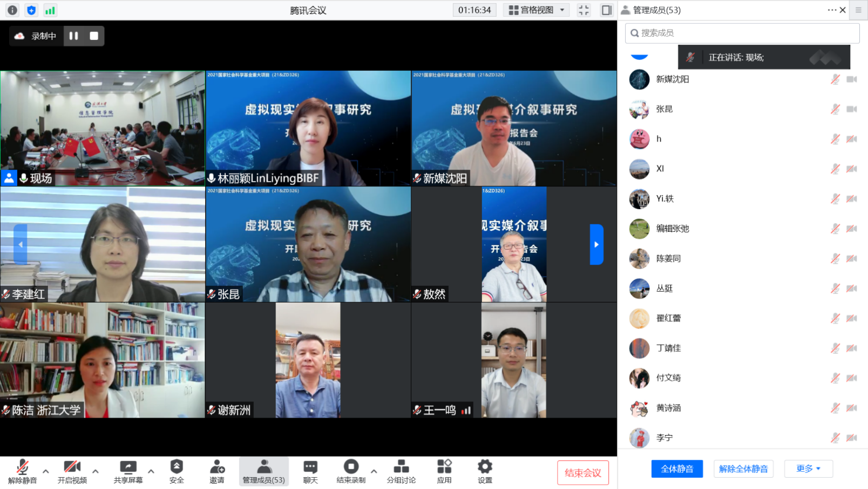The width and height of the screenshot is (868, 489).
Task: Turn on camera with 开启视频
Action: pyautogui.click(x=72, y=467)
